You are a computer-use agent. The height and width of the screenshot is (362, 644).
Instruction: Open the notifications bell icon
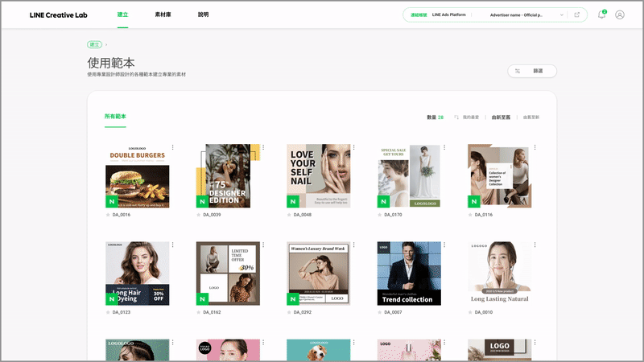click(601, 14)
